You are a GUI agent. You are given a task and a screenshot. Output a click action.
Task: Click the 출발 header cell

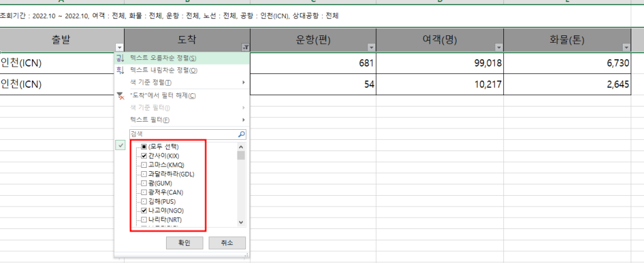(x=61, y=40)
